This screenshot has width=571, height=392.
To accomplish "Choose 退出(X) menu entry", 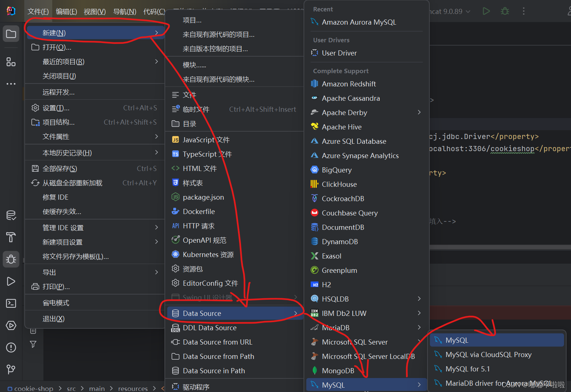I will click(95, 319).
